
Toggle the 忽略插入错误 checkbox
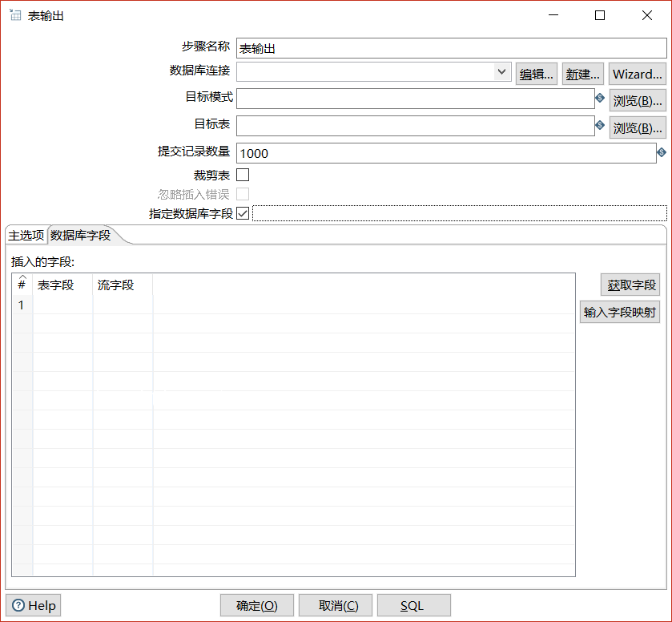[243, 194]
